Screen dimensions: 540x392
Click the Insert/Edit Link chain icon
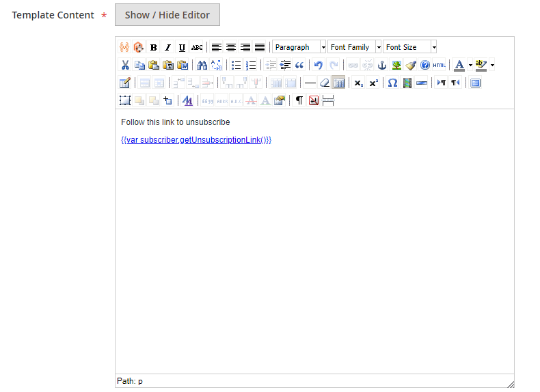353,65
